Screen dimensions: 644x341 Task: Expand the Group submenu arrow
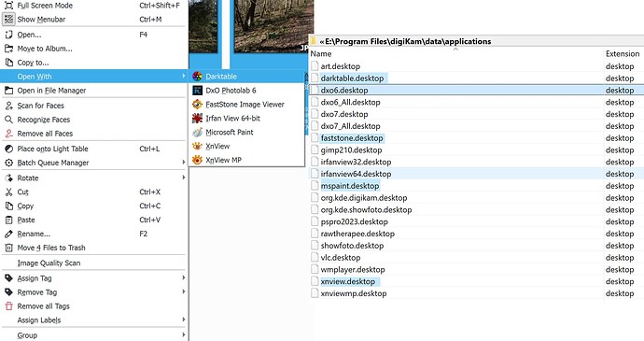pos(183,334)
